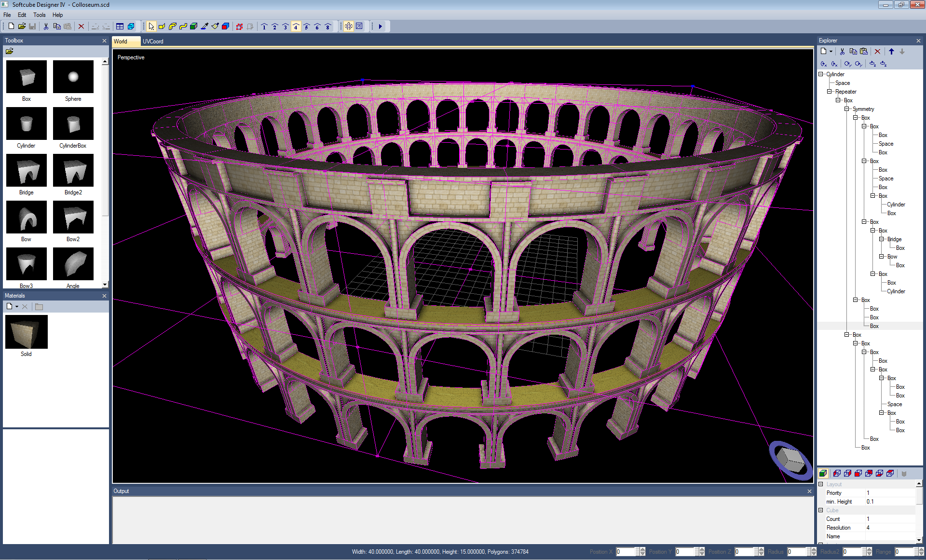Click the eyedropper tool in main toolbar

(x=204, y=27)
